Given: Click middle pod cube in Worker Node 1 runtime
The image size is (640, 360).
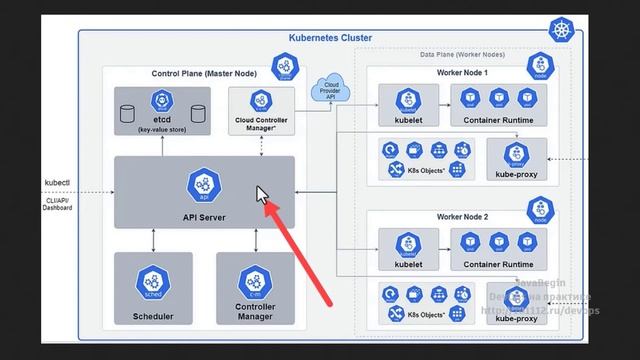Looking at the screenshot, I should coord(499,98).
